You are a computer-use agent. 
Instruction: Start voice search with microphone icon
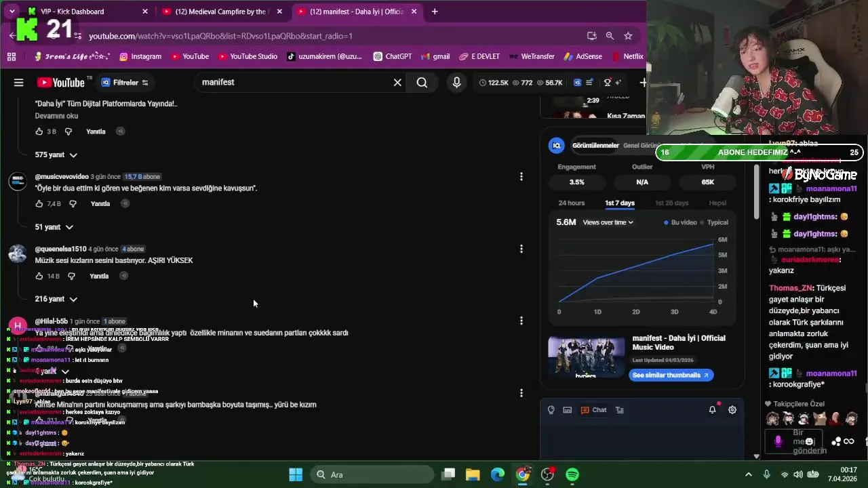pos(456,83)
